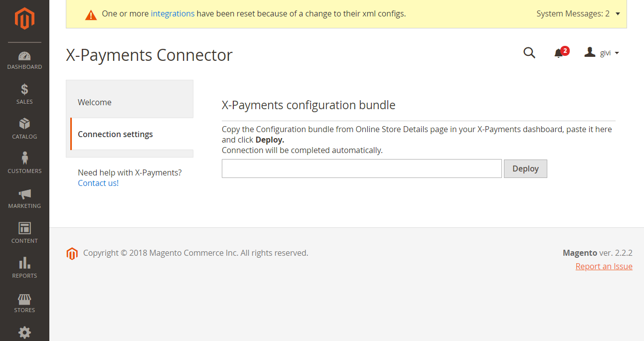644x341 pixels.
Task: Click the Contact us! link
Action: coord(98,183)
